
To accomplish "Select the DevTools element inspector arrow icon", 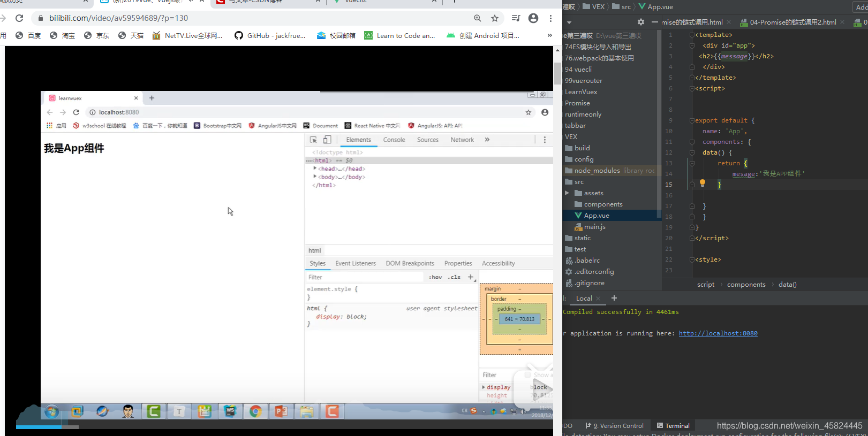I will click(313, 140).
